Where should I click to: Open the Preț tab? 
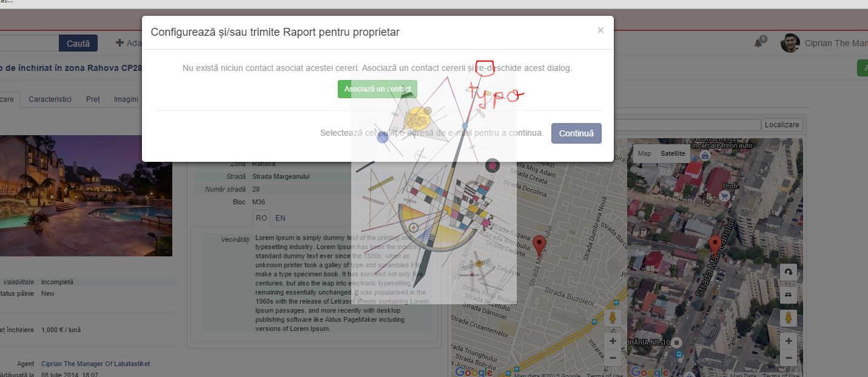pos(93,99)
